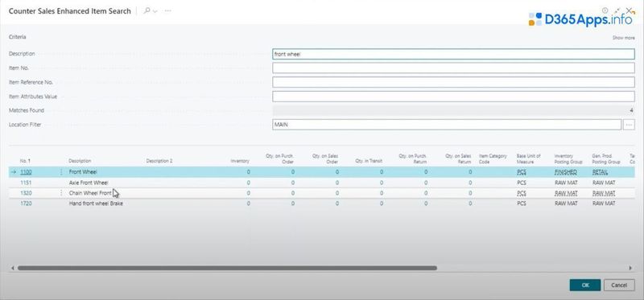Click Gen. Prod. Posting Group column header

point(606,158)
